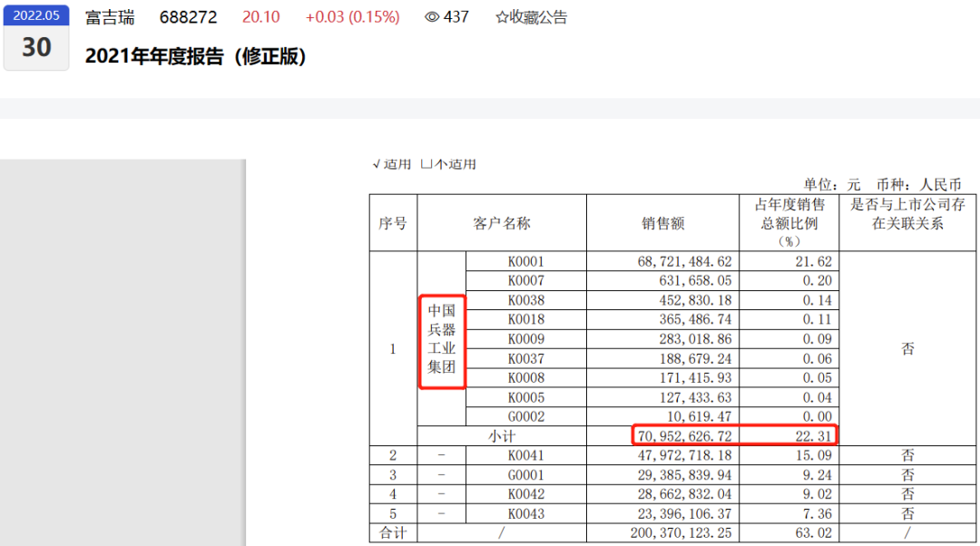
Task: Click sales value 10,619.47
Action: [700, 416]
